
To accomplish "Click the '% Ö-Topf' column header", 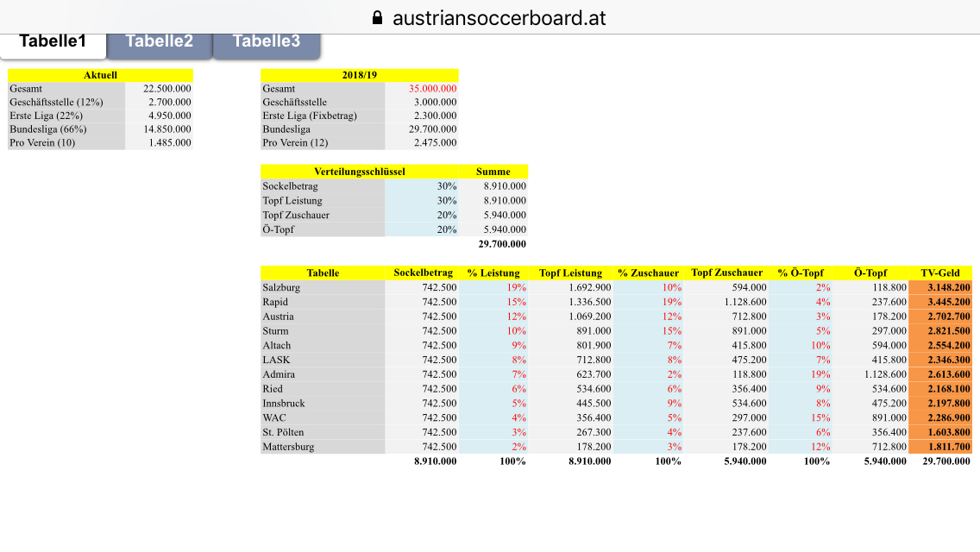I will [x=801, y=273].
